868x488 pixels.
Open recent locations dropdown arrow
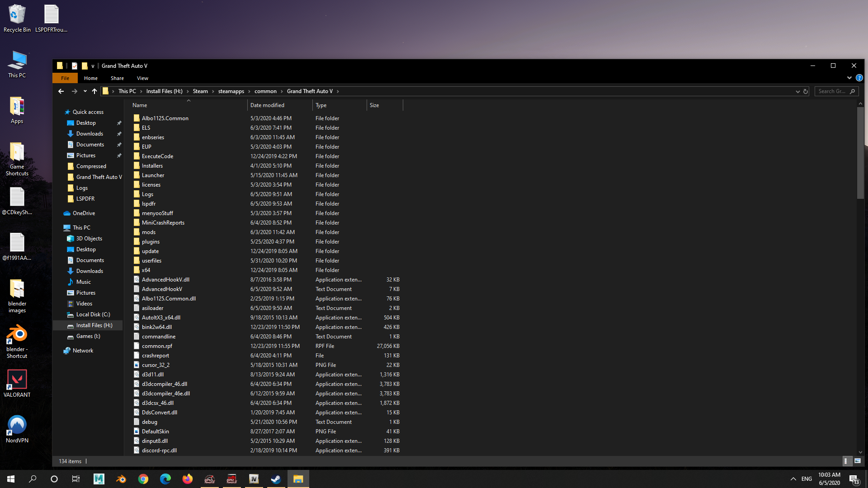85,91
